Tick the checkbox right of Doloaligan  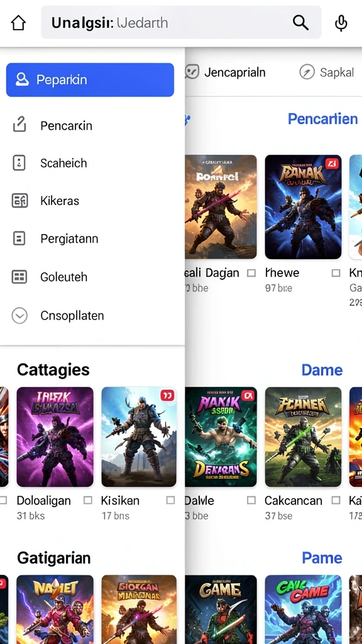pos(87,500)
